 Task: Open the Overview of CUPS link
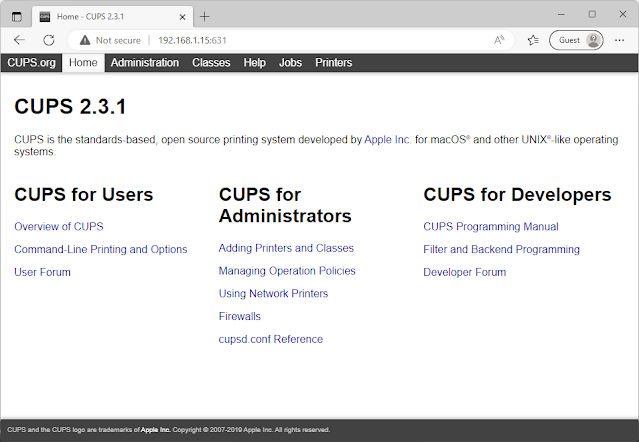coord(59,226)
